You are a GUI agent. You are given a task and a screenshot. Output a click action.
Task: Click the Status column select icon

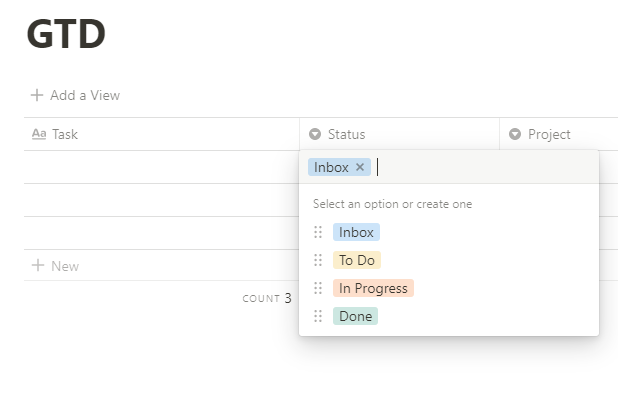315,134
